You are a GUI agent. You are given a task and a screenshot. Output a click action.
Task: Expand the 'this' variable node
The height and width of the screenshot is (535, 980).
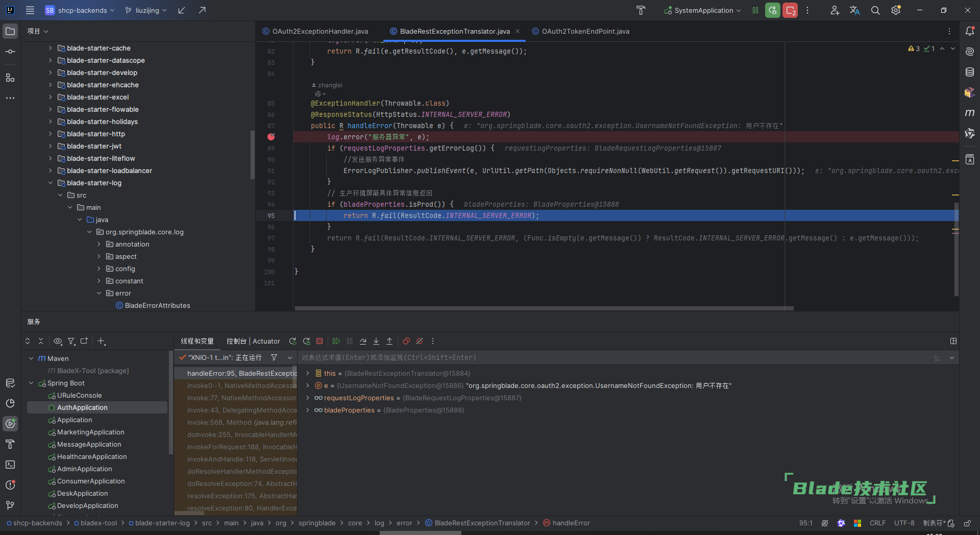pos(307,373)
